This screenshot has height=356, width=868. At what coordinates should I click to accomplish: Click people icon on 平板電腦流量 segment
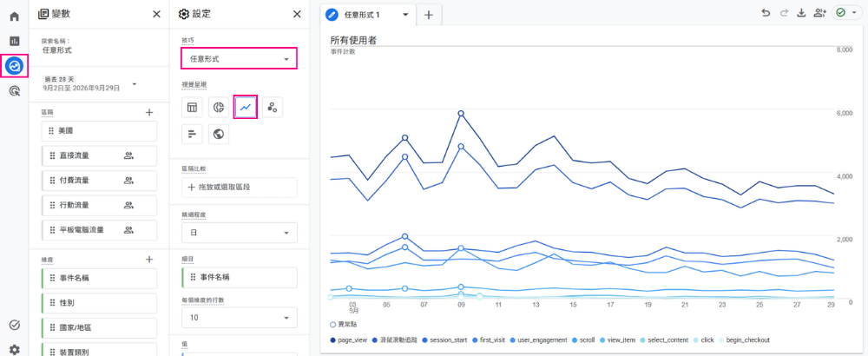pyautogui.click(x=129, y=230)
